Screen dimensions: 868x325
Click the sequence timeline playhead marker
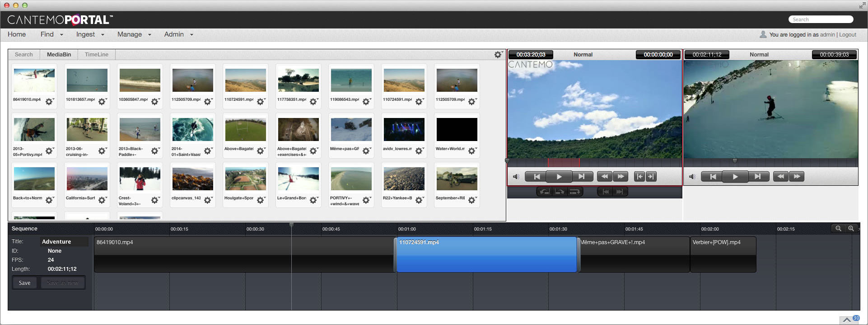pyautogui.click(x=291, y=225)
